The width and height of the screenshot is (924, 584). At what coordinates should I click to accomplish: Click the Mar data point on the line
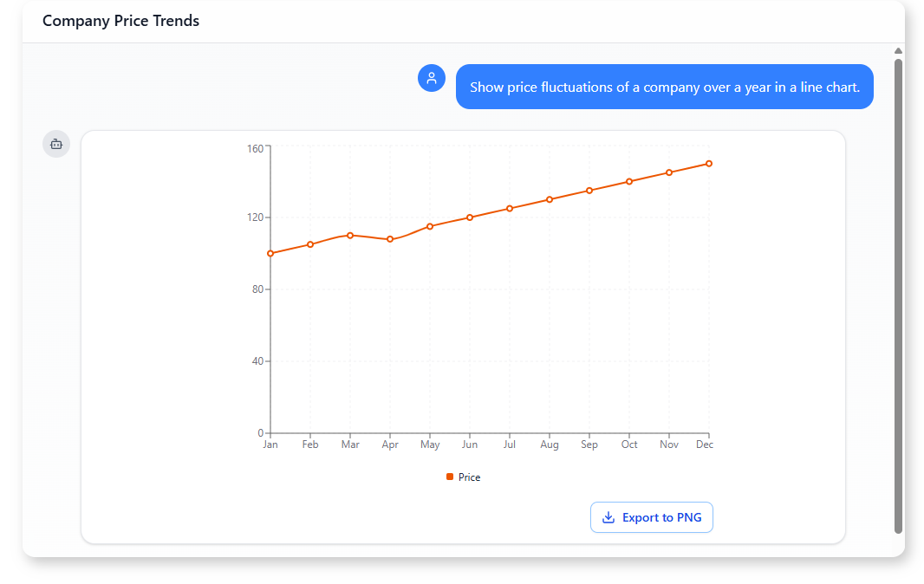point(350,236)
